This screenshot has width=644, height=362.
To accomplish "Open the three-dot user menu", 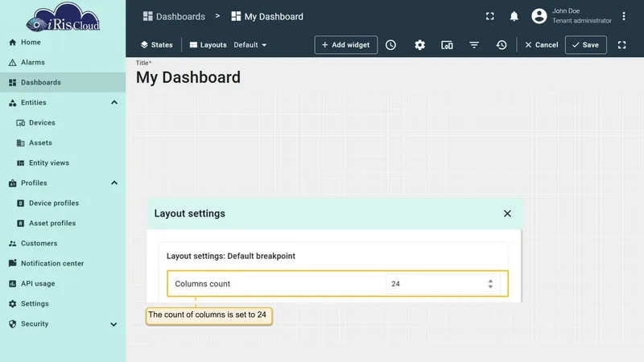I will 623,16.
